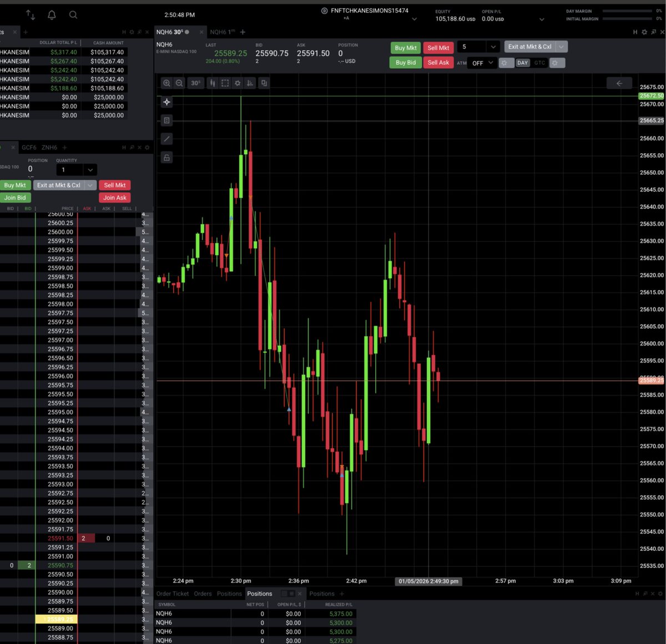Expand chart Exit at Mkt & Cxl options arrow
This screenshot has width=666, height=644.
point(562,47)
